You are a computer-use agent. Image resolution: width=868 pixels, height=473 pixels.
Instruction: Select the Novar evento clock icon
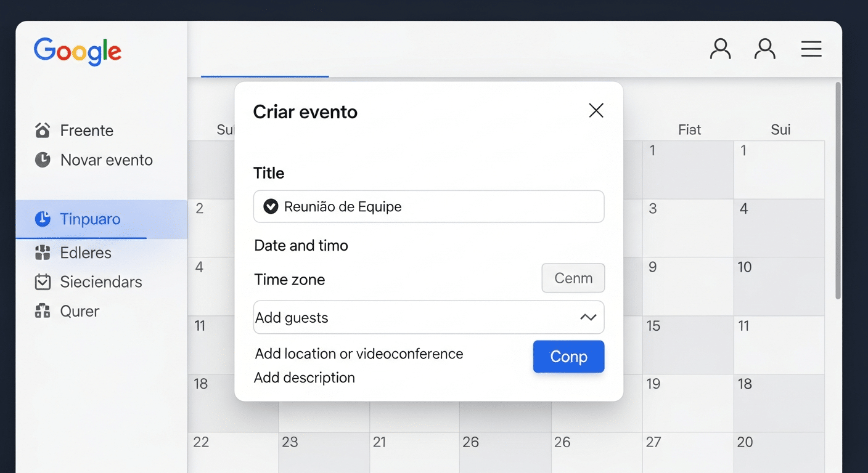(x=42, y=160)
